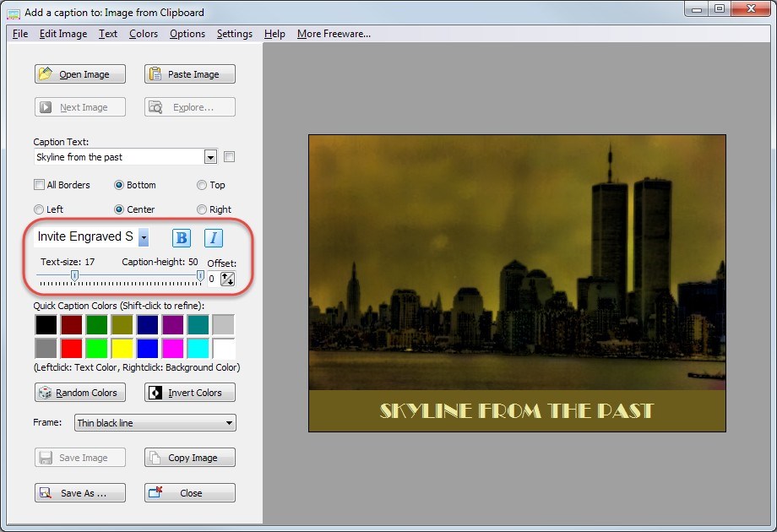
Task: Open the More Freeware menu link
Action: [x=334, y=34]
